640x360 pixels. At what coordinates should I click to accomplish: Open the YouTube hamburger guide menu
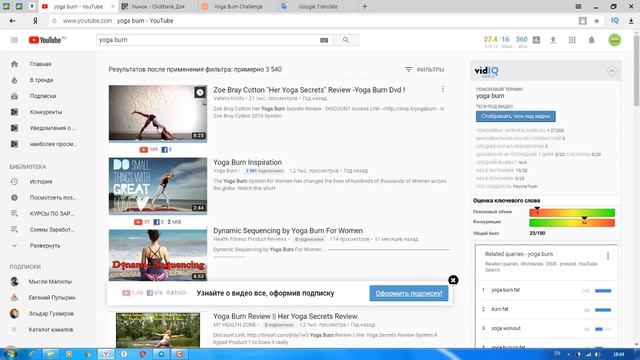(14, 40)
